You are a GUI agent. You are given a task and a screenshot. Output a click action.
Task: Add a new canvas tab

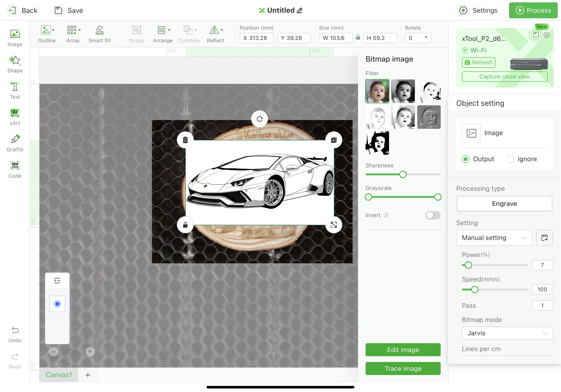pyautogui.click(x=88, y=375)
